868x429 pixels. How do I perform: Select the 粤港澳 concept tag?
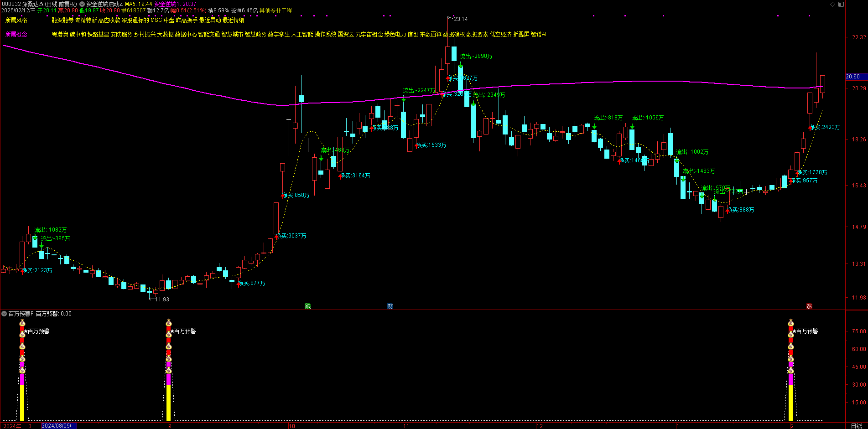pyautogui.click(x=60, y=34)
